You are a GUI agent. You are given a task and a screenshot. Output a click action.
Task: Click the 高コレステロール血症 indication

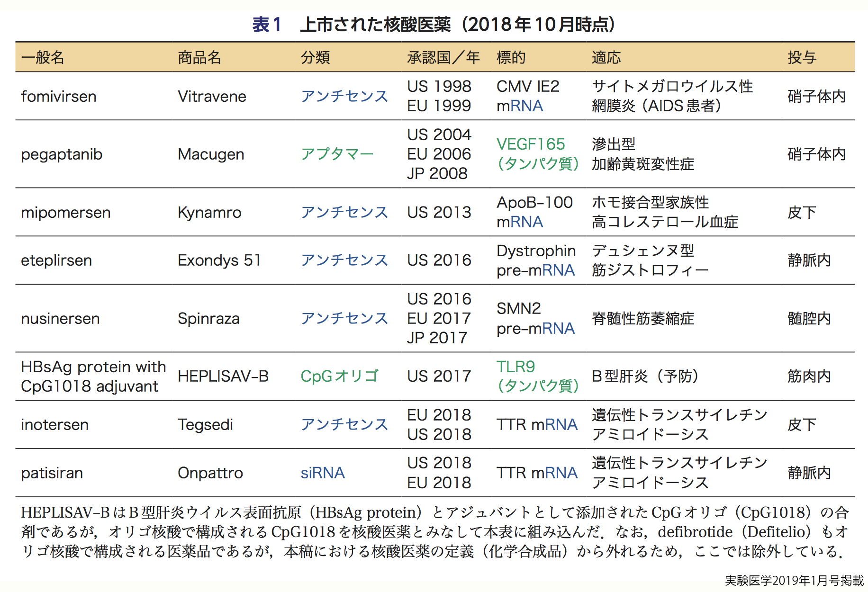[x=665, y=222]
